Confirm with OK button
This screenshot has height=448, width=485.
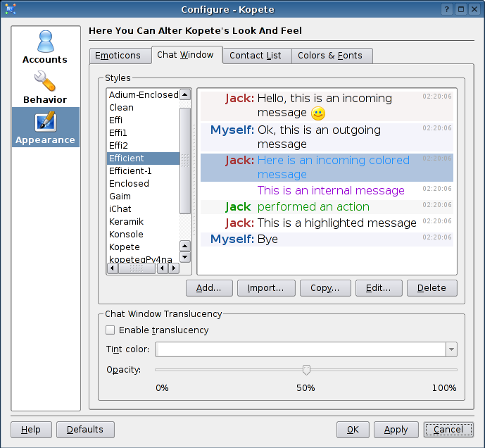(353, 430)
